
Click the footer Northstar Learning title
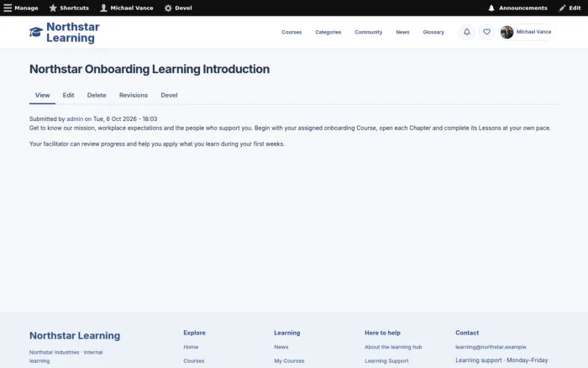pyautogui.click(x=75, y=335)
